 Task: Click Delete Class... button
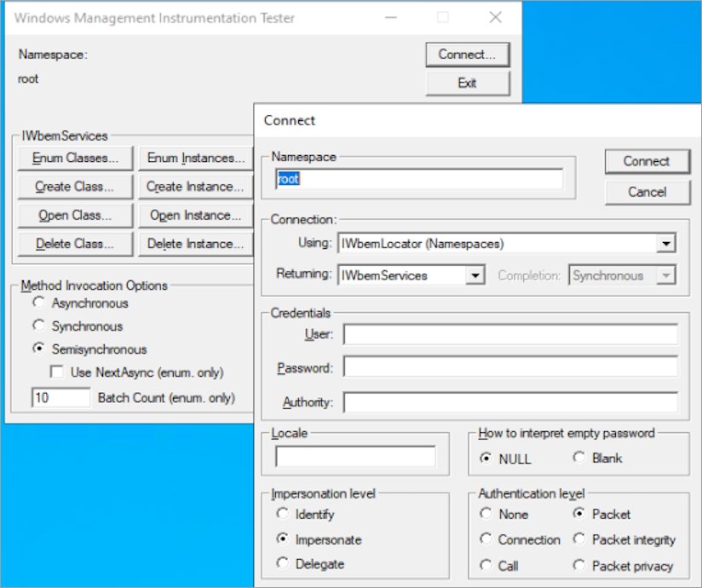(x=75, y=244)
